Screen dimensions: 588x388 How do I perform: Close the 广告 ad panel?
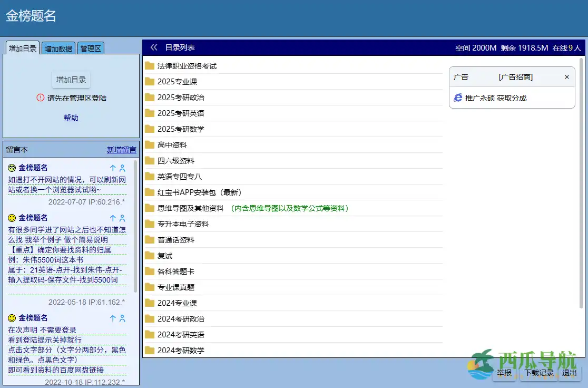[566, 76]
